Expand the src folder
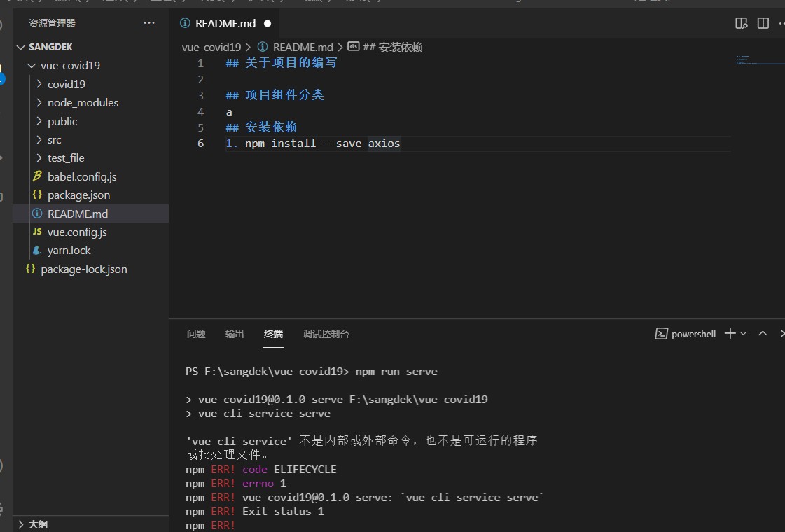The height and width of the screenshot is (532, 785). point(39,139)
